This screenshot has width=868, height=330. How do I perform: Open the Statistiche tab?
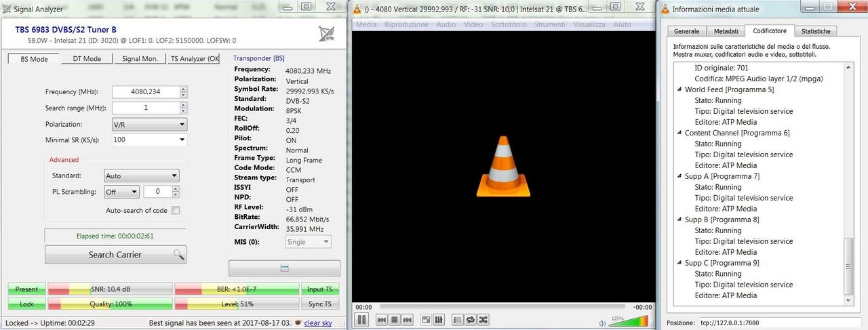(x=815, y=31)
